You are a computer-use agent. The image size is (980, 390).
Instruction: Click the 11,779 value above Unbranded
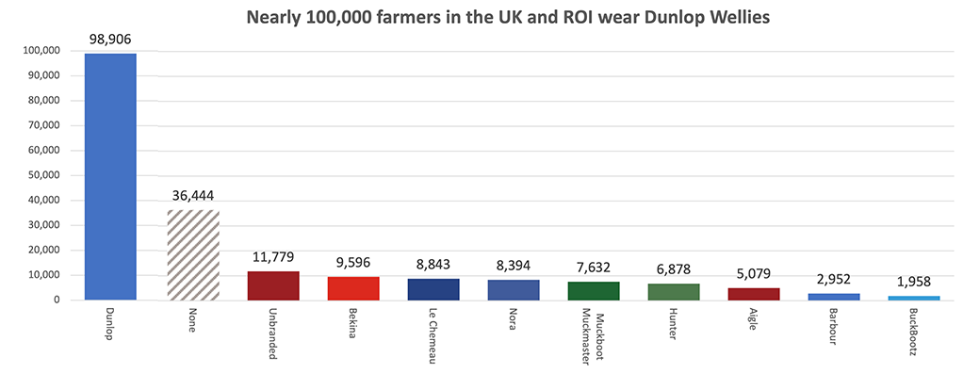[x=272, y=259]
